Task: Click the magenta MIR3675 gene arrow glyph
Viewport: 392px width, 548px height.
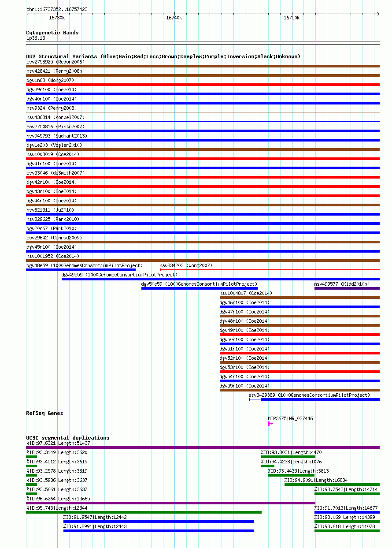Action: pyautogui.click(x=271, y=424)
